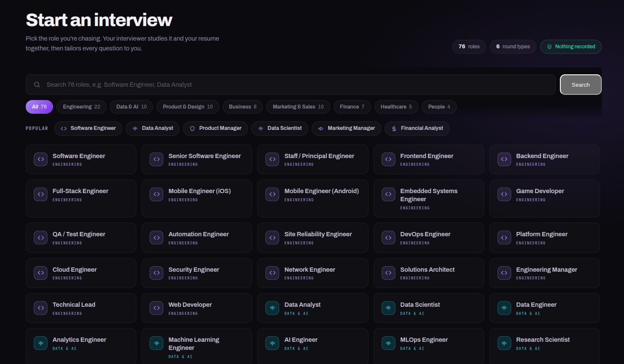Filter roles by Marketing & Sales category
This screenshot has width=624, height=364.
(x=298, y=107)
